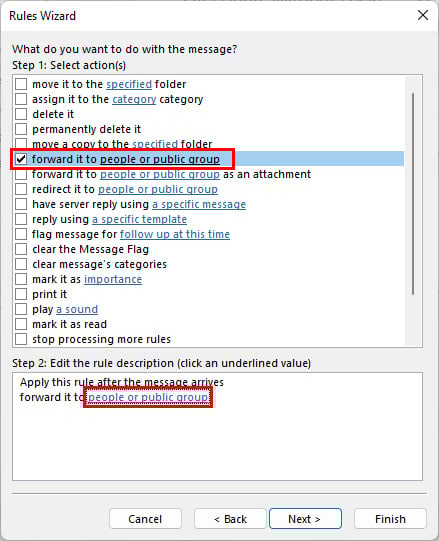Screen dimensions: 439x541
Task: Click the 'follow up at this time' link
Action: coord(175,234)
